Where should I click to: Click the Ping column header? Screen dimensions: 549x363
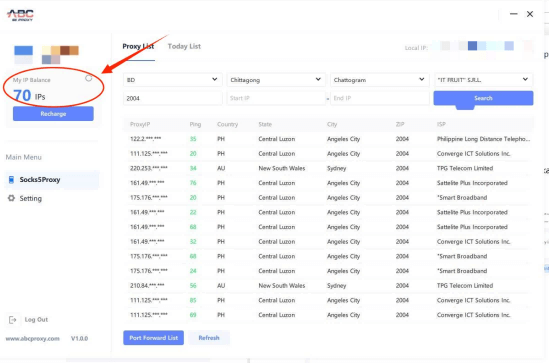195,124
